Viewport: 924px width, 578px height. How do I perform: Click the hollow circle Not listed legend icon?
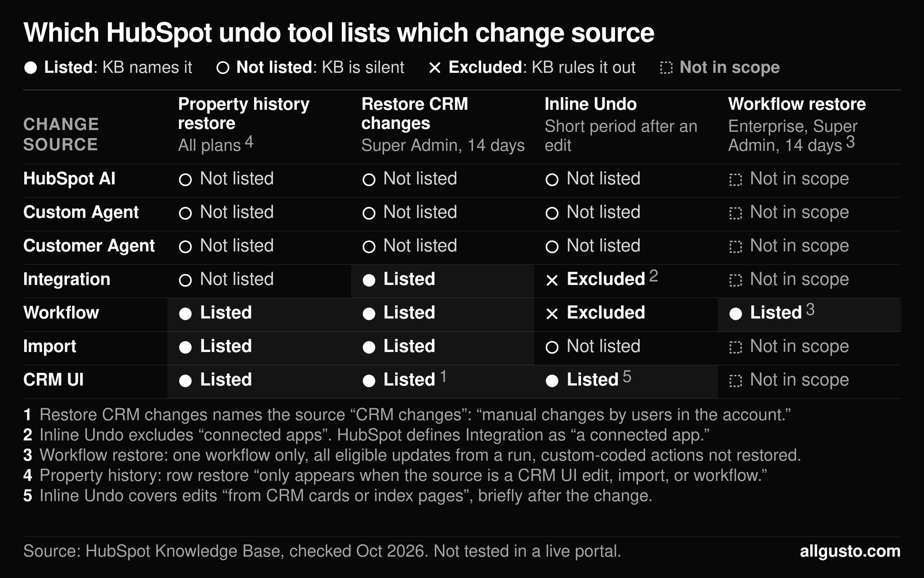point(223,68)
